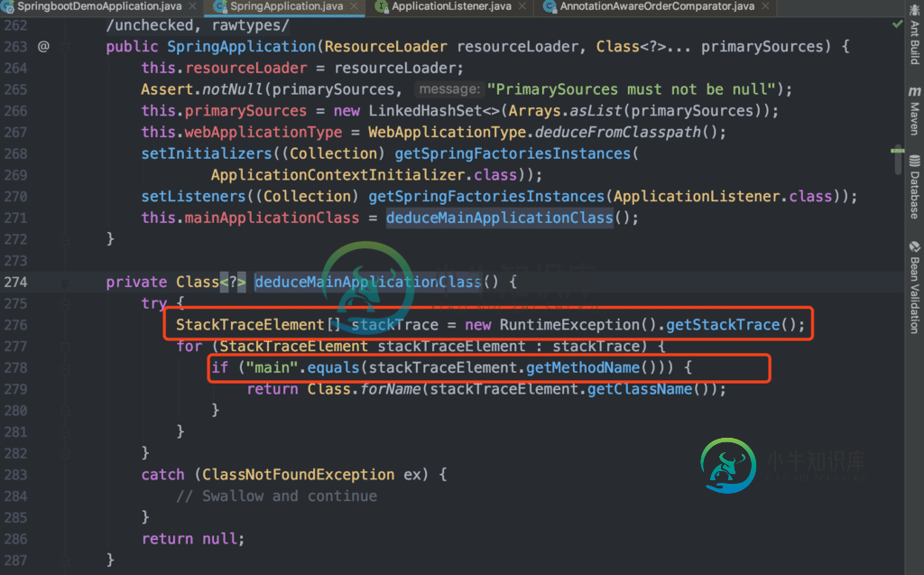This screenshot has height=575, width=924.
Task: Click line number 276 in gutter
Action: (x=16, y=325)
